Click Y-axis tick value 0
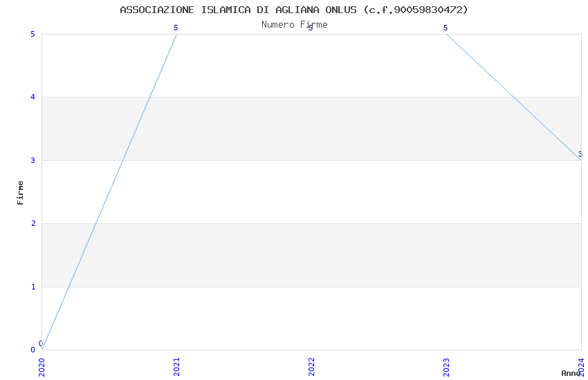 click(33, 350)
